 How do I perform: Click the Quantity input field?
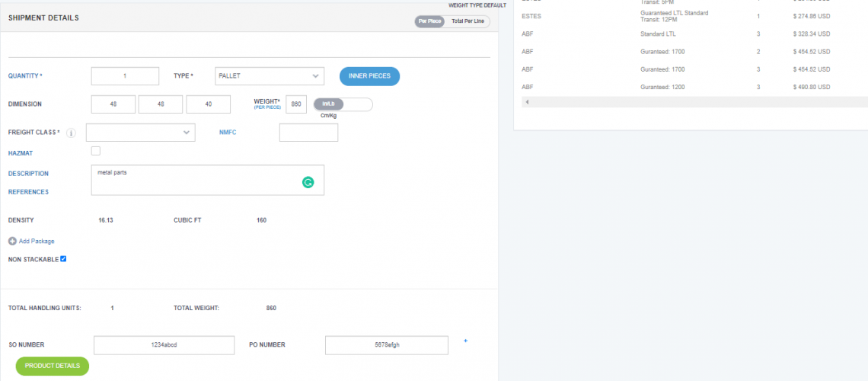pos(125,76)
